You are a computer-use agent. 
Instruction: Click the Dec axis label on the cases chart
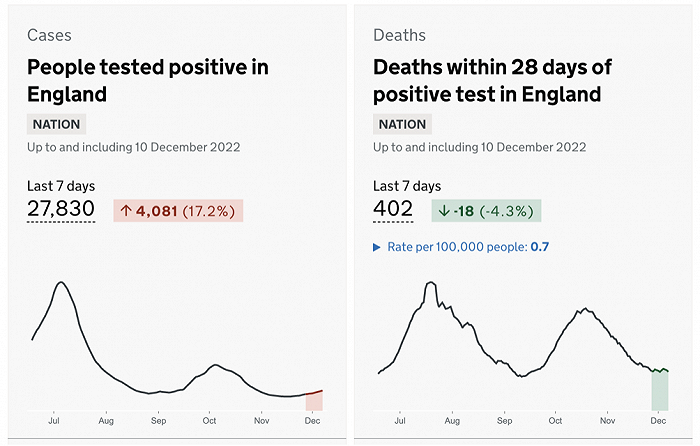point(313,423)
